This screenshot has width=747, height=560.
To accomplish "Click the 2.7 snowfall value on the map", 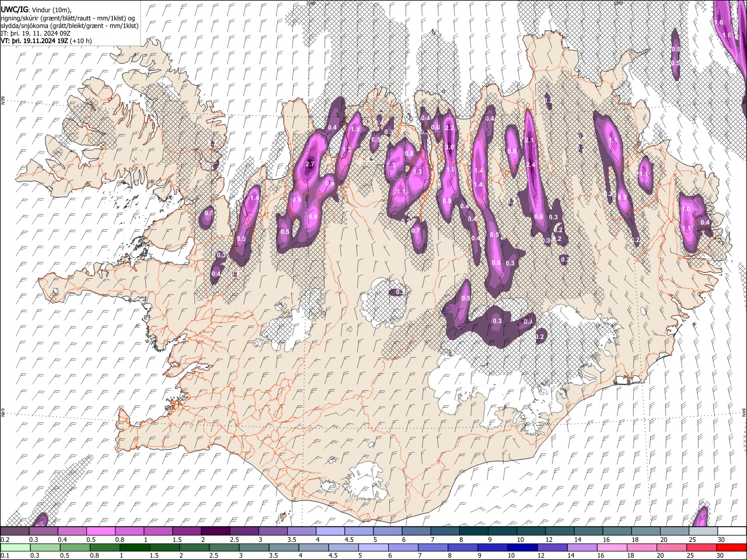I will (310, 164).
